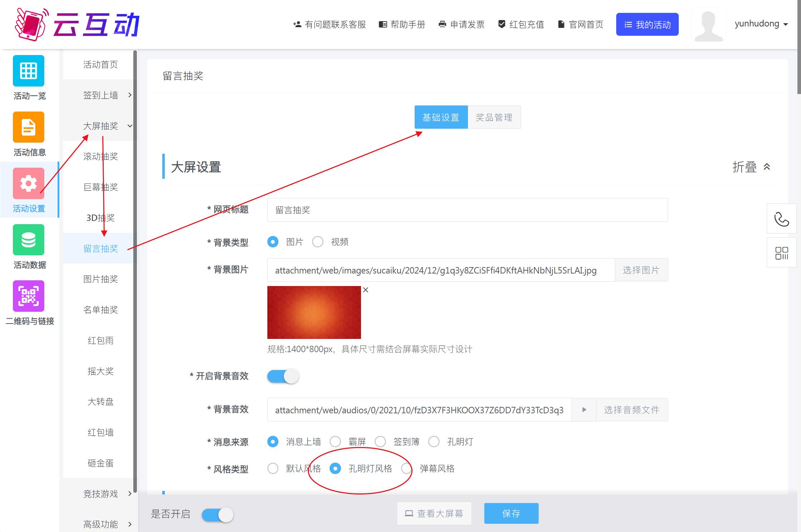Click into the 网页标题 text field
801x532 pixels.
click(x=467, y=210)
